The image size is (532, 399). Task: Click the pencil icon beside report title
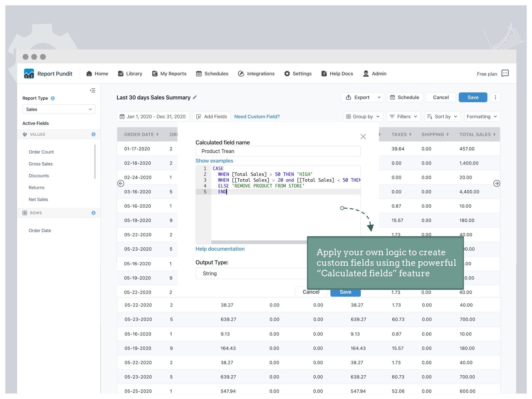pyautogui.click(x=195, y=97)
